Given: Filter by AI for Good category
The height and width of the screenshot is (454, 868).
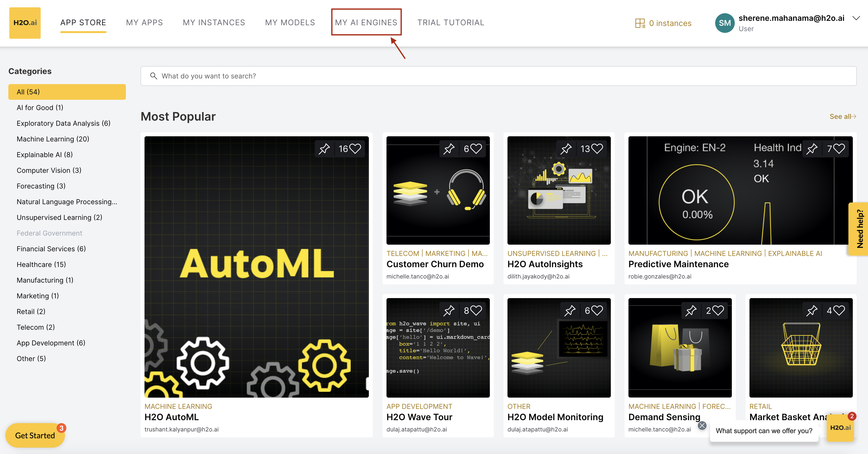Looking at the screenshot, I should (x=40, y=108).
